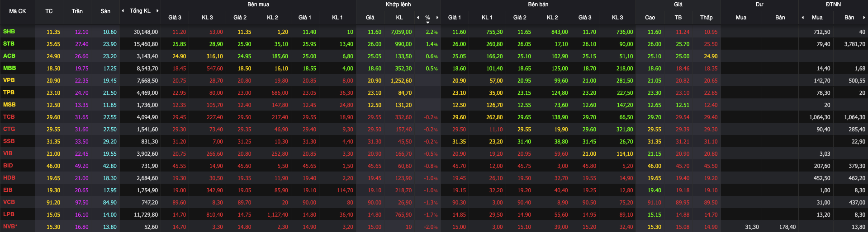The image size is (868, 232).
Task: Open the MBB ticker symbol
Action: pyautogui.click(x=9, y=68)
